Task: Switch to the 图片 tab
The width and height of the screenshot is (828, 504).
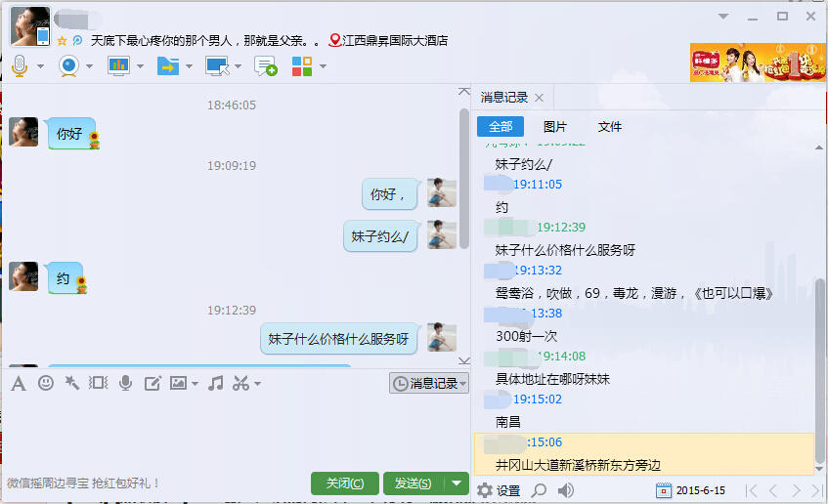Action: click(554, 127)
